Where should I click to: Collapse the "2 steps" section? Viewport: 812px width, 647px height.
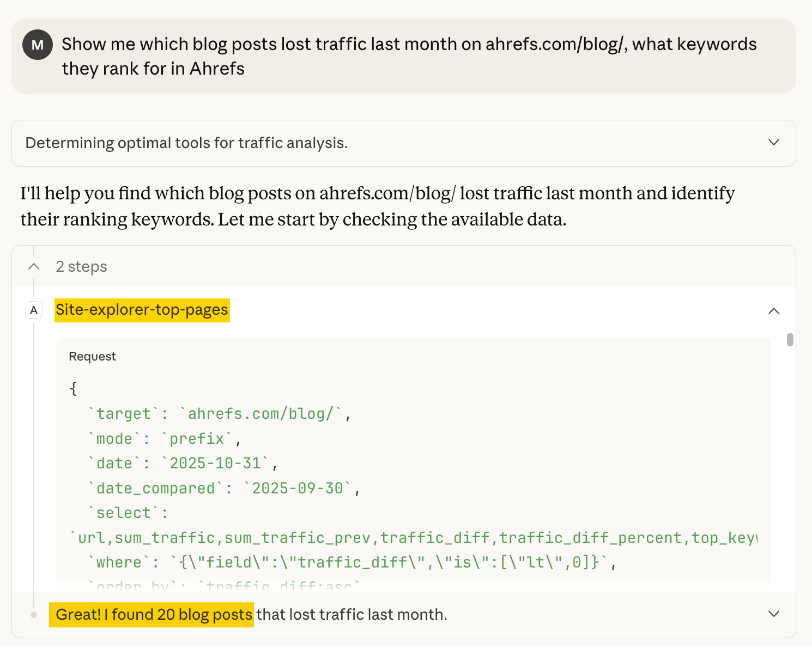point(33,266)
